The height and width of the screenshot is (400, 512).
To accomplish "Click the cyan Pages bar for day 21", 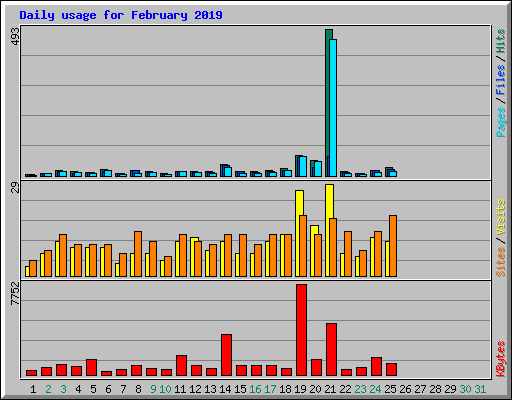I will coord(333,108).
